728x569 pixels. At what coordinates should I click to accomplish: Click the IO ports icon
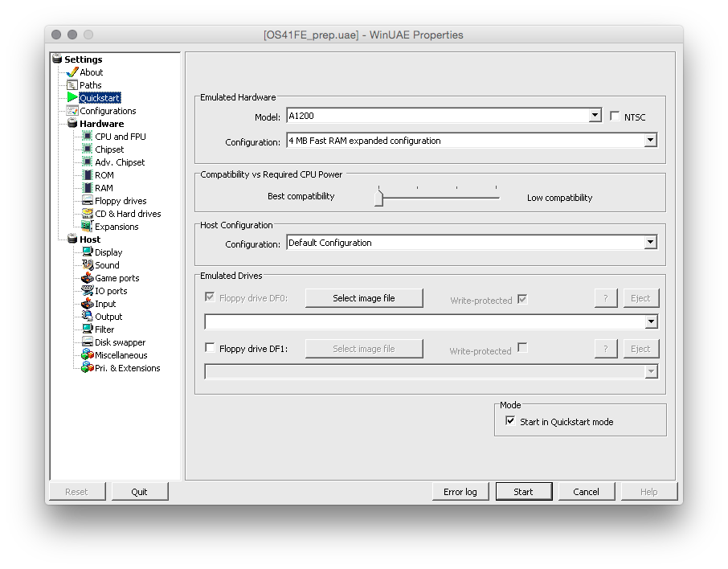[x=88, y=291]
